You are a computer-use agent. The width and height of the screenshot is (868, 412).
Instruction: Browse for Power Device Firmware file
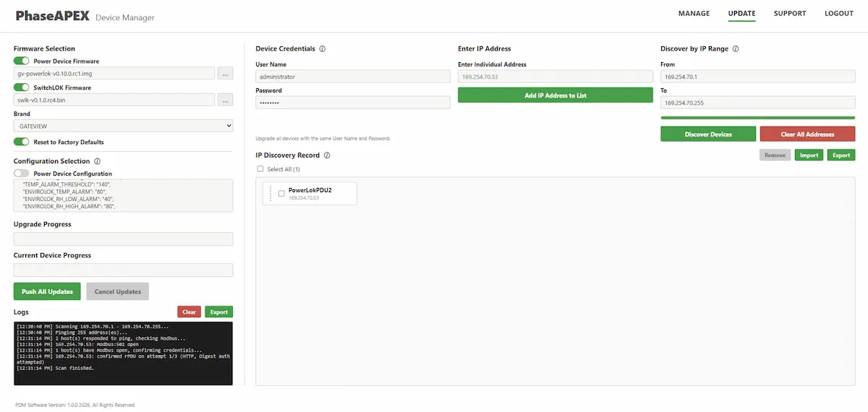pos(225,74)
